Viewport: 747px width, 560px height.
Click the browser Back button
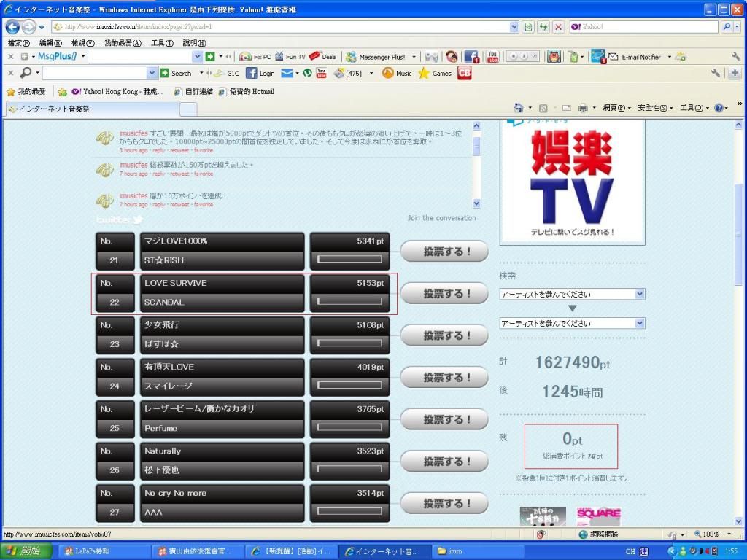pos(12,27)
